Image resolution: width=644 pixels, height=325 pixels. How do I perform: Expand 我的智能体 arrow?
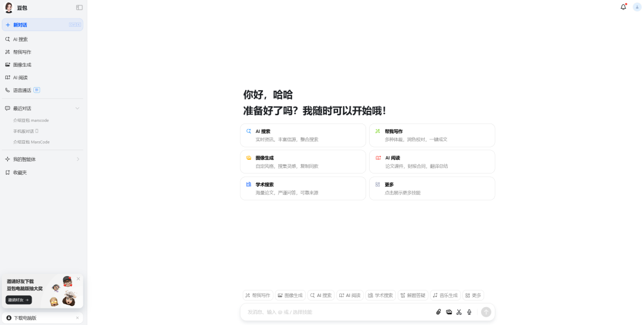tap(78, 159)
